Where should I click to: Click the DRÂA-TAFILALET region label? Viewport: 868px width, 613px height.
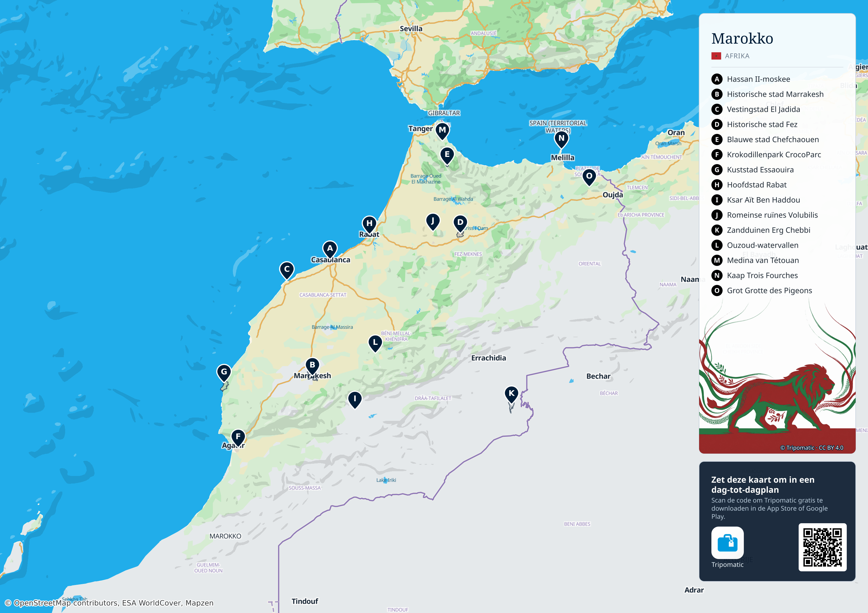[433, 398]
